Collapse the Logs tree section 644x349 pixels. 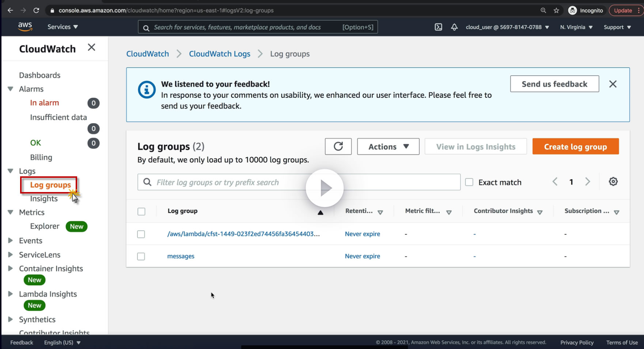coord(11,171)
